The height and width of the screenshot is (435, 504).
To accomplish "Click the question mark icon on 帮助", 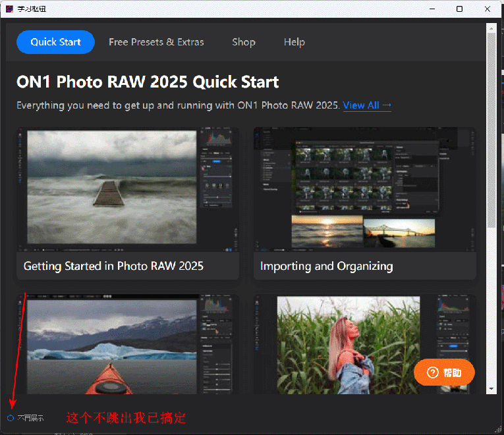I will 433,373.
